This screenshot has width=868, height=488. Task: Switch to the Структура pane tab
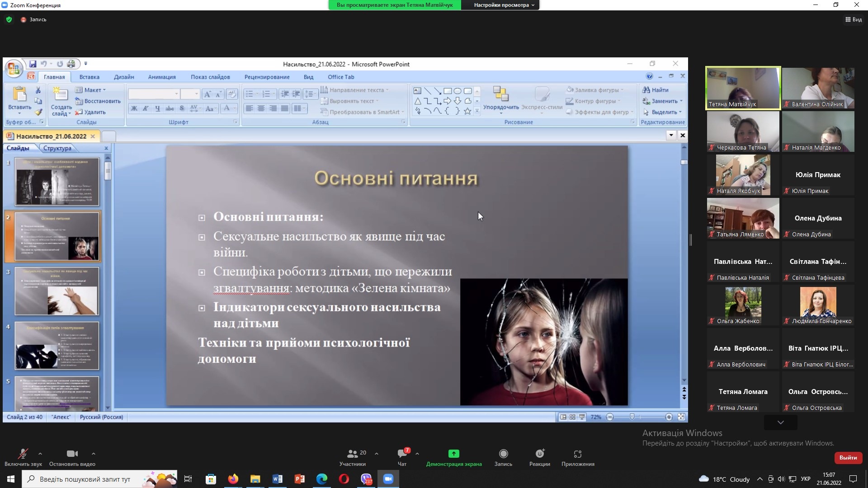(x=57, y=148)
